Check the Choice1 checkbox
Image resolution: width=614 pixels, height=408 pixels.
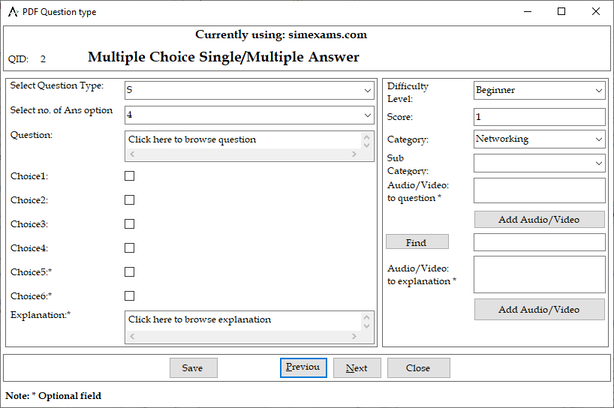click(x=129, y=176)
